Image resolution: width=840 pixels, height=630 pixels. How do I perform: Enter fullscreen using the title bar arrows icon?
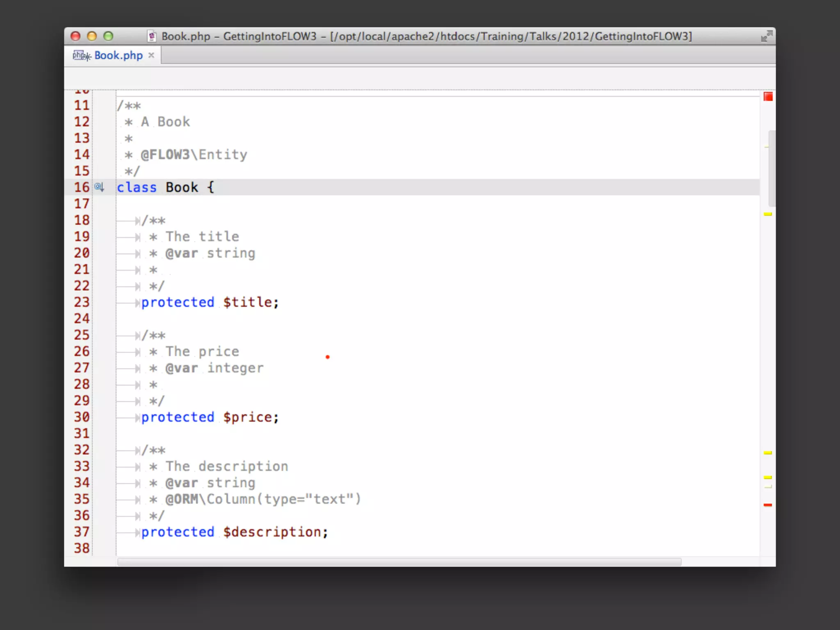(766, 37)
